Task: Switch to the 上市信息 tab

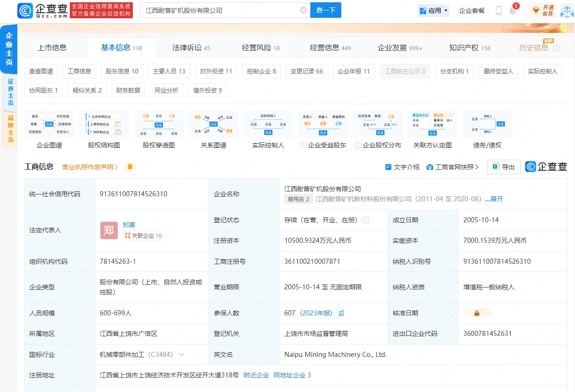Action: (x=52, y=48)
